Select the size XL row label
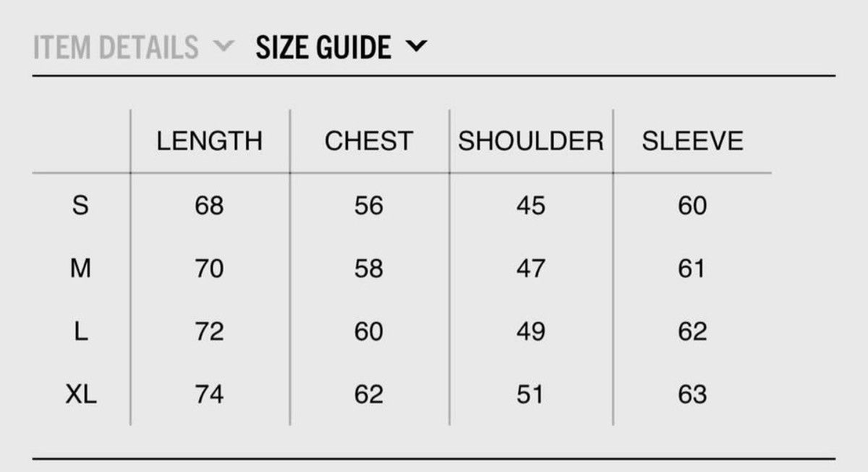This screenshot has height=472, width=868. pyautogui.click(x=80, y=395)
